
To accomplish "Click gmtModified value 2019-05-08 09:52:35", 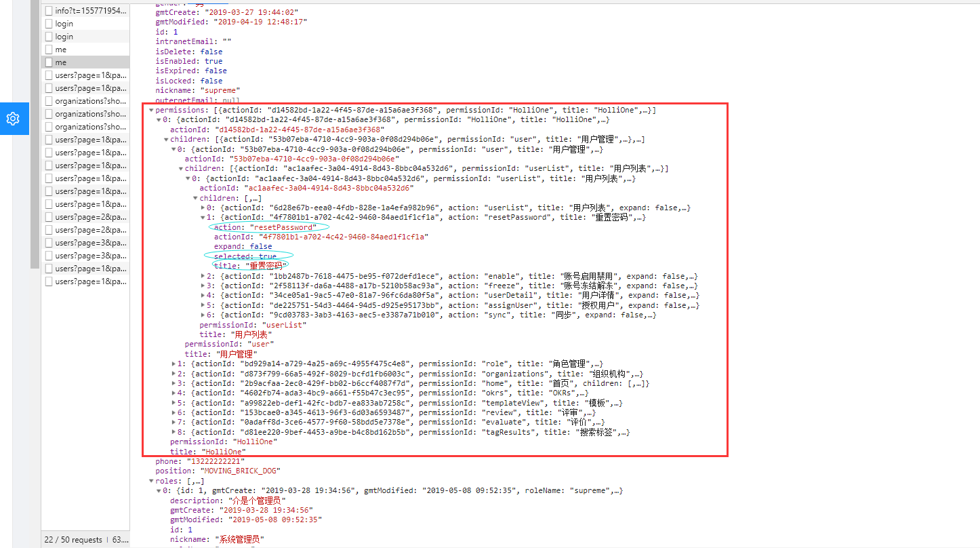I will [274, 520].
